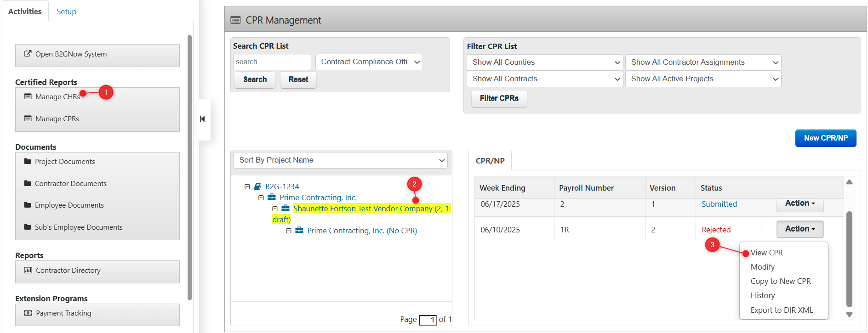
Task: Click the external link icon beside Open B2GNow System
Action: (x=28, y=54)
